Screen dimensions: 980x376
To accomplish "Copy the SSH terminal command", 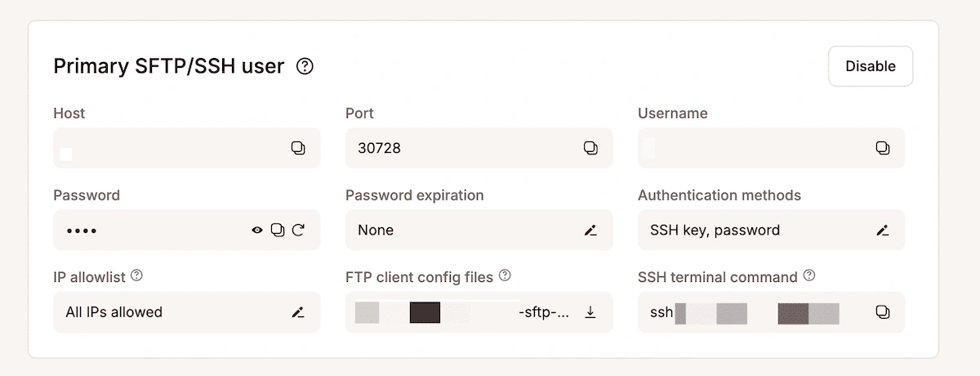I will coord(882,311).
